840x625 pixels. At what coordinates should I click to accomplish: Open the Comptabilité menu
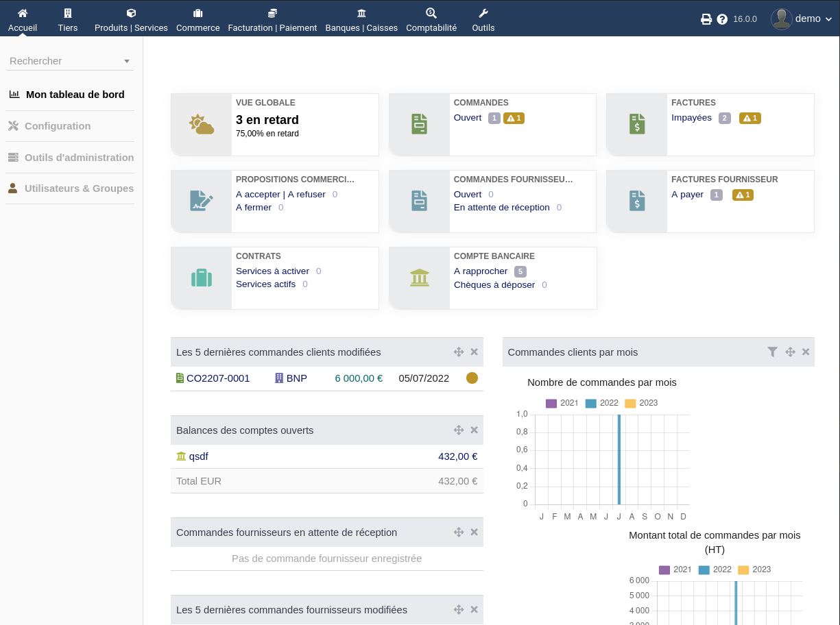tap(431, 20)
